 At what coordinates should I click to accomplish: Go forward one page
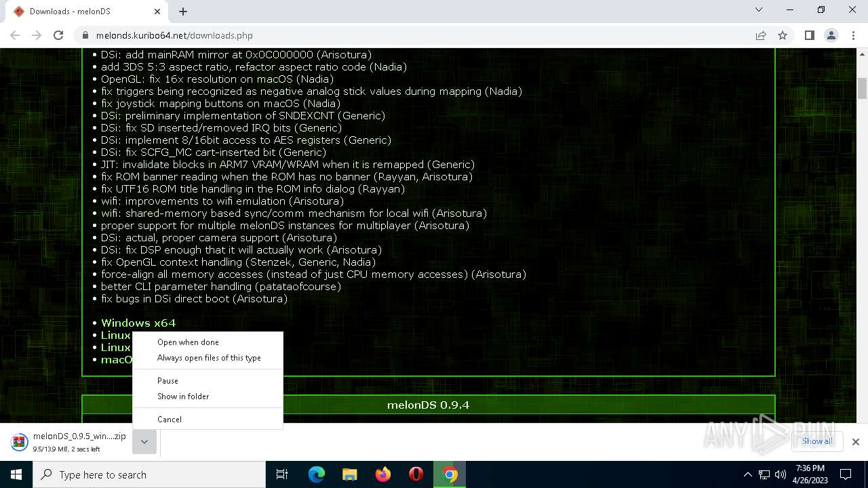coord(37,35)
